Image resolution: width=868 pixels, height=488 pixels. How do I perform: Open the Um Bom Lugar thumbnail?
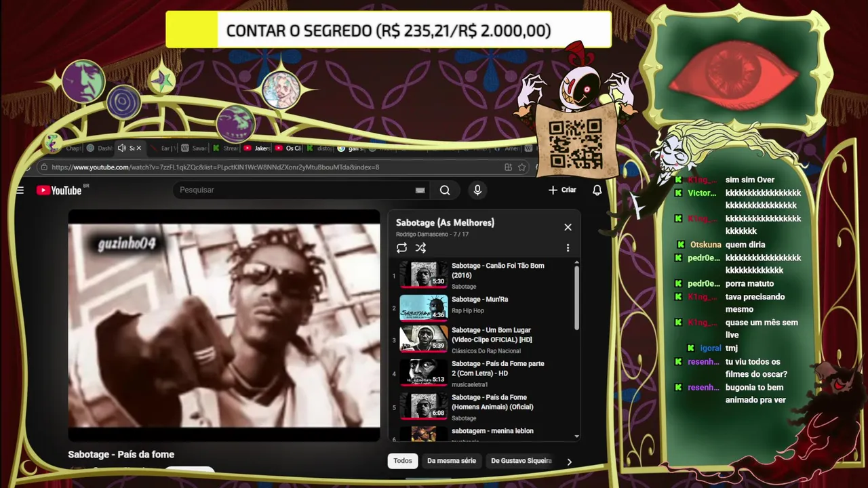423,340
